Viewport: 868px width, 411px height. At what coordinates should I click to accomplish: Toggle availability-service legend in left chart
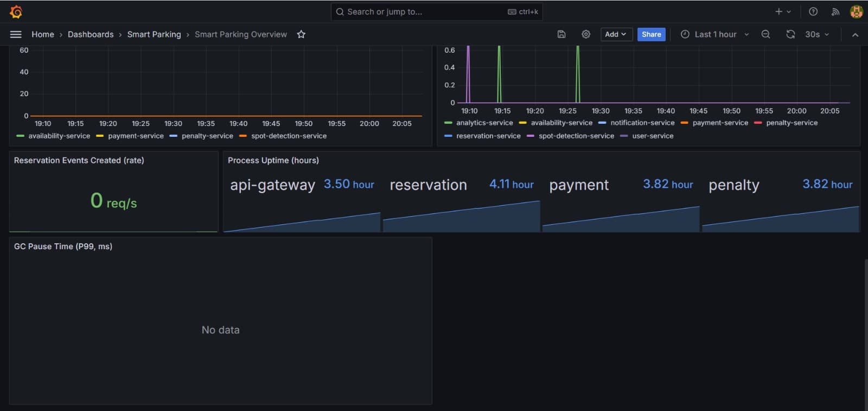[x=59, y=136]
